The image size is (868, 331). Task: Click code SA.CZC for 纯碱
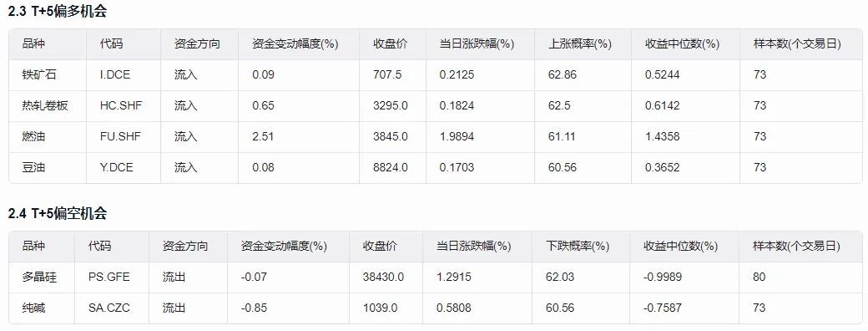click(109, 308)
